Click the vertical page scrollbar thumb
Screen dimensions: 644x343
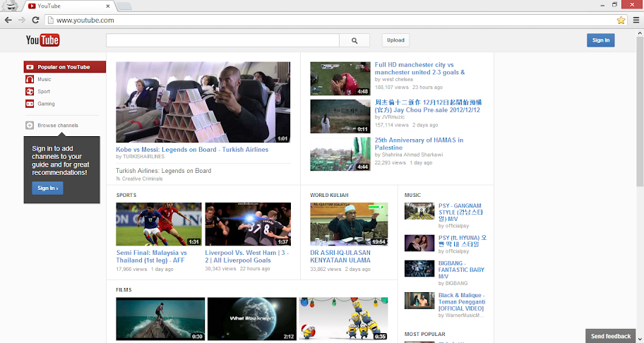(640, 113)
